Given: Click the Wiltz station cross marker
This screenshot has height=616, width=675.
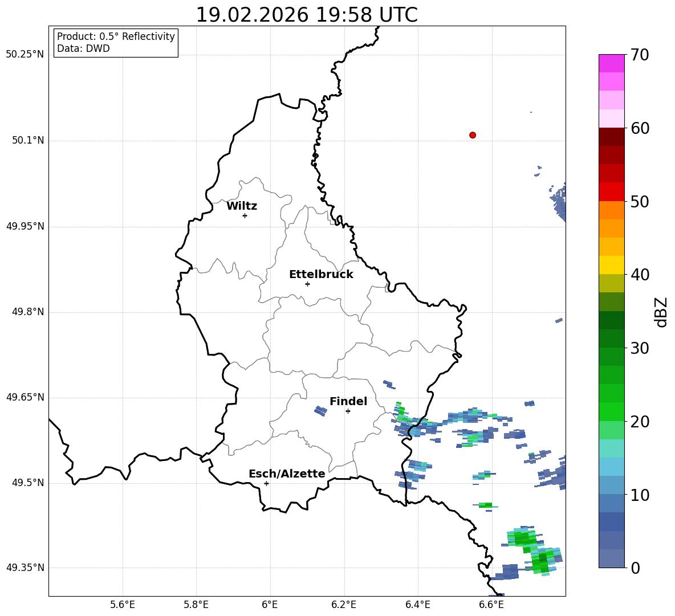Looking at the screenshot, I should pyautogui.click(x=245, y=215).
